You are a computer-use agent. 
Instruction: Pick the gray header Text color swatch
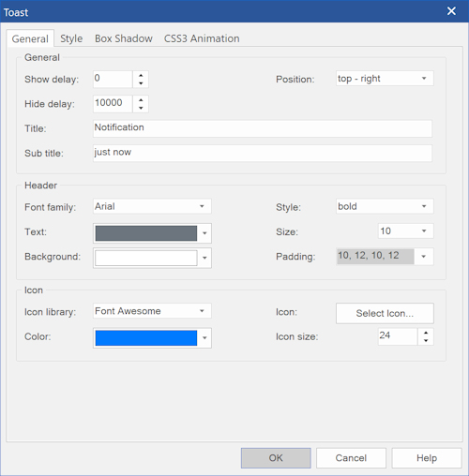tap(146, 233)
